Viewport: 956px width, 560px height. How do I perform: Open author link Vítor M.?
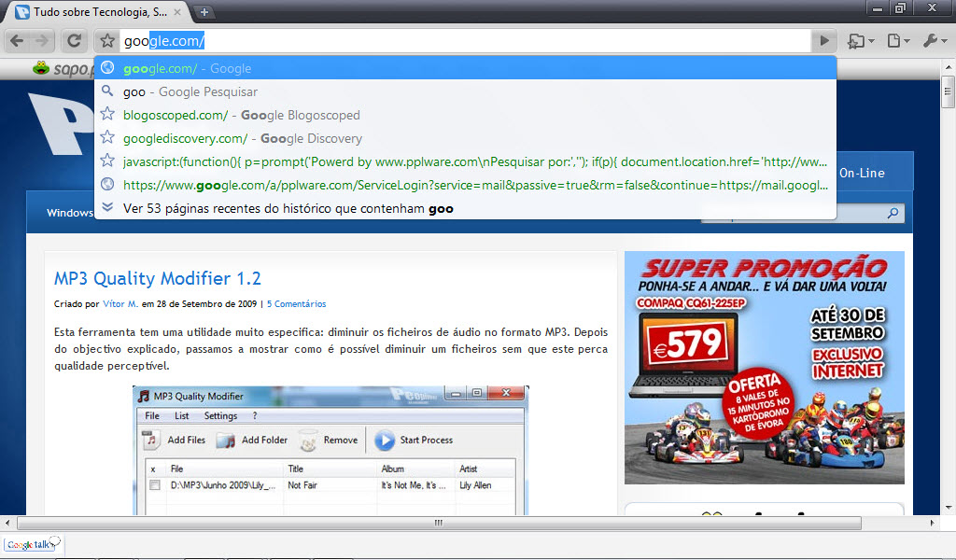tap(120, 303)
